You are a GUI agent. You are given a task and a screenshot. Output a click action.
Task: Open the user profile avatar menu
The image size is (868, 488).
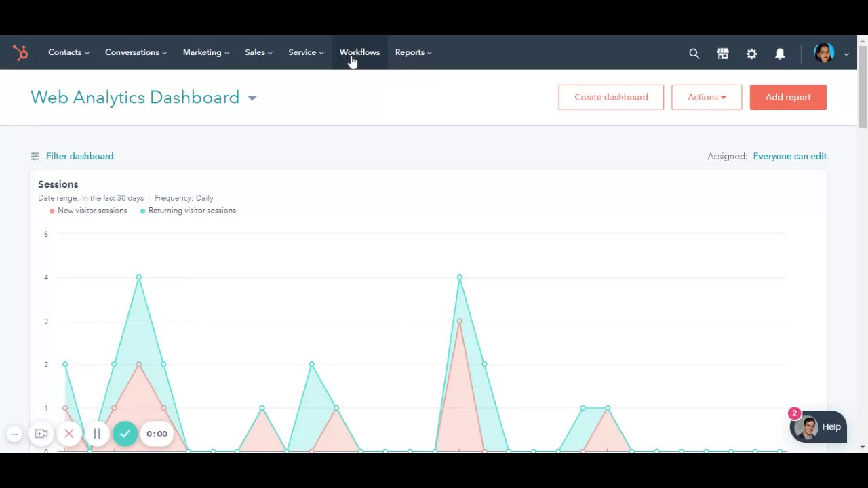click(824, 53)
